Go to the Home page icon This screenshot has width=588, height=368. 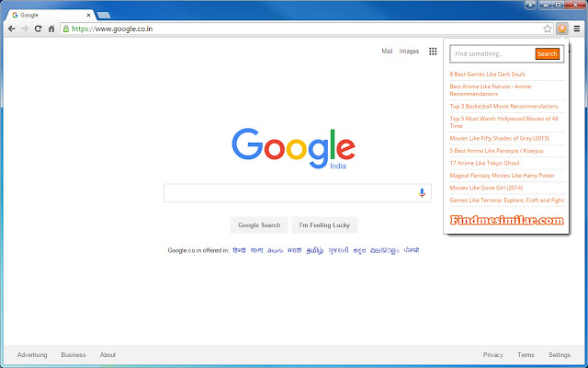tap(51, 29)
